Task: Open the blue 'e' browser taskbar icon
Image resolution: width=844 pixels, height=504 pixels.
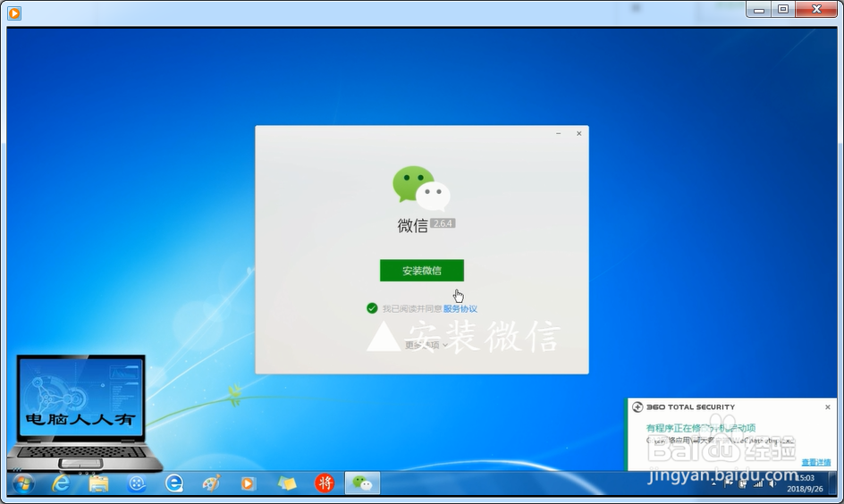Action: pyautogui.click(x=174, y=483)
